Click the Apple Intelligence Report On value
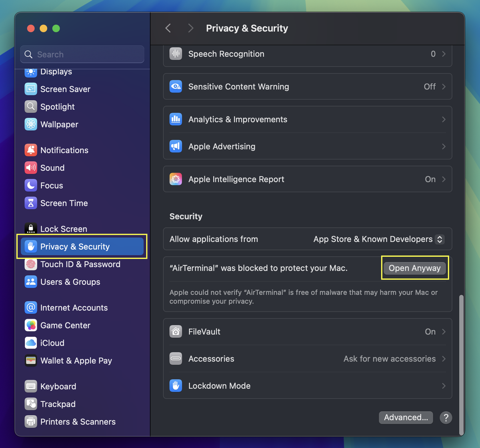The width and height of the screenshot is (480, 448). tap(430, 179)
